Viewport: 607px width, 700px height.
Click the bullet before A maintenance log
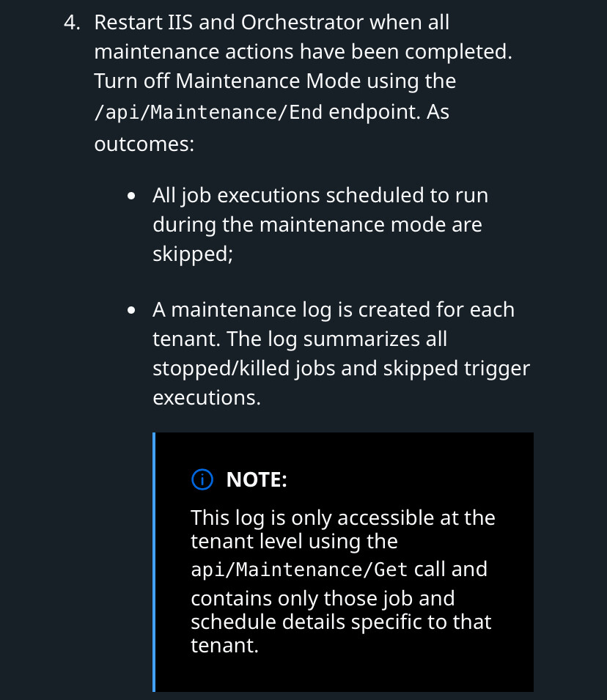[x=131, y=311]
